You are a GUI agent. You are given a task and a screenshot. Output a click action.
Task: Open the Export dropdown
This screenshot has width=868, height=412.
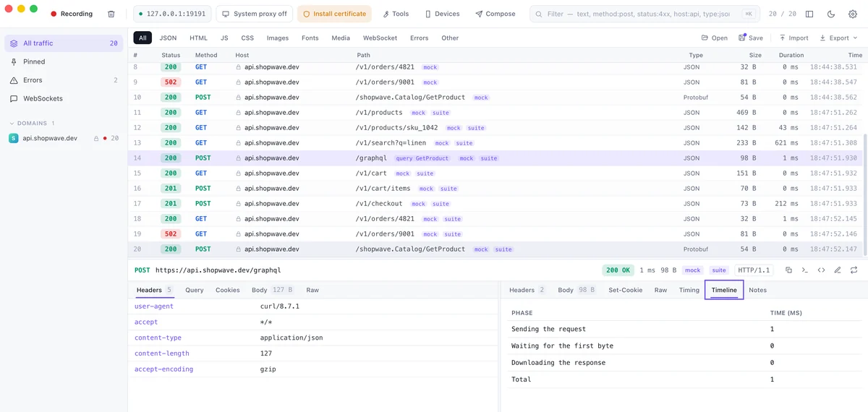pos(838,38)
